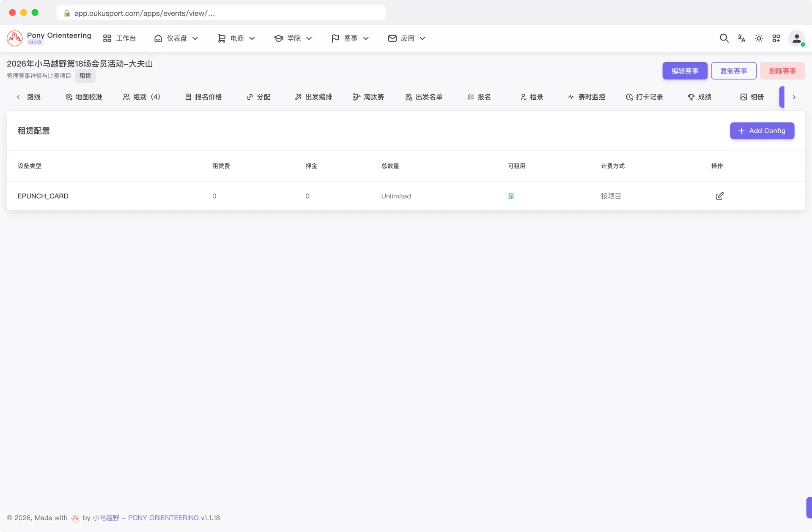
Task: Switch to the 地图校准 tab
Action: (x=84, y=97)
